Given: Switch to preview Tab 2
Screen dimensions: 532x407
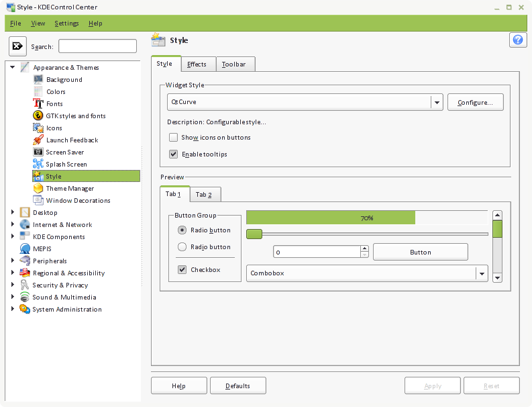Looking at the screenshot, I should [205, 194].
